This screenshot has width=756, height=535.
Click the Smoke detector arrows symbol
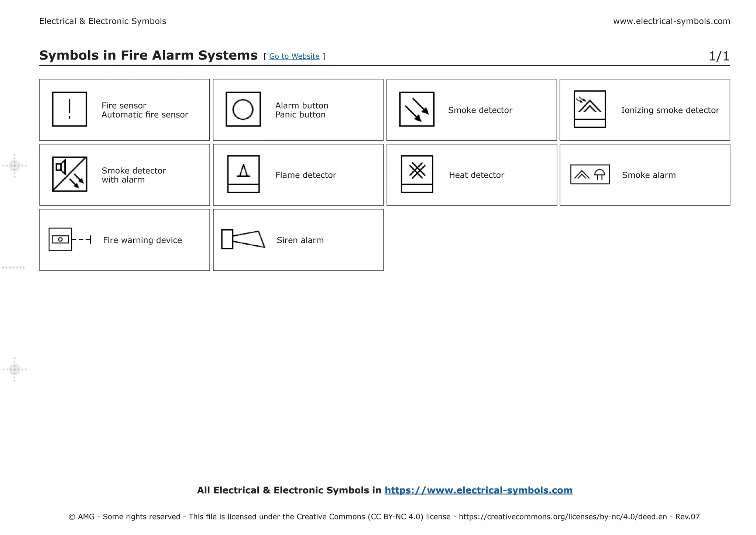point(417,109)
